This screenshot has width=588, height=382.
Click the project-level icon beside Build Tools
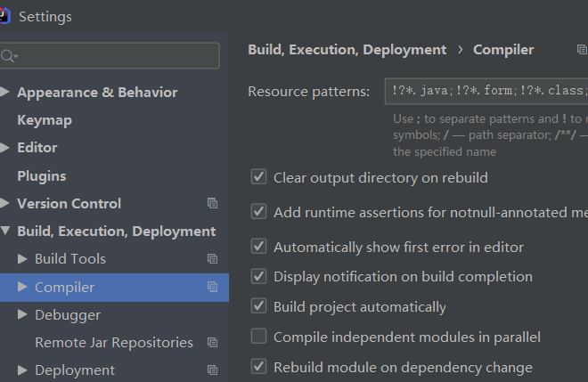coord(212,259)
